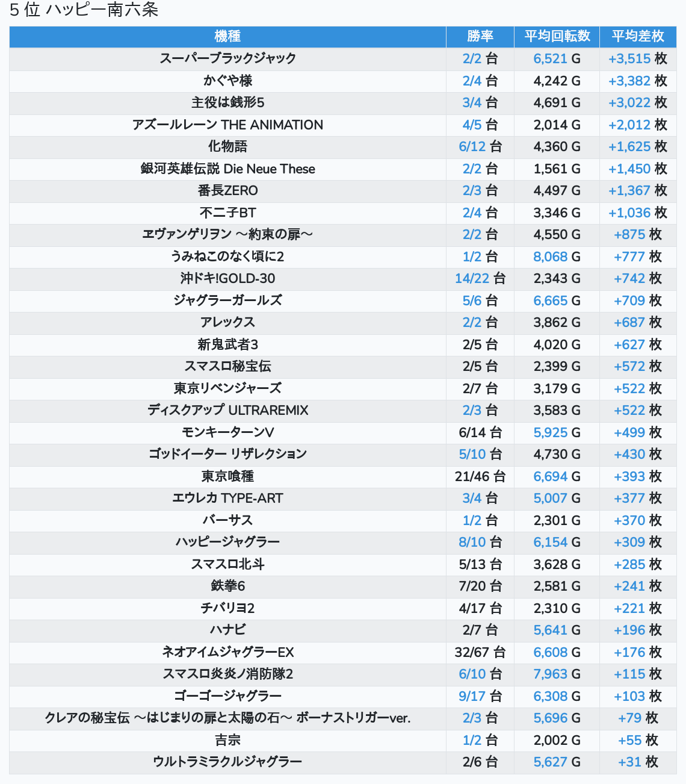Open the 8/10 link for ハッピージャグラー
The width and height of the screenshot is (686, 784).
(472, 543)
